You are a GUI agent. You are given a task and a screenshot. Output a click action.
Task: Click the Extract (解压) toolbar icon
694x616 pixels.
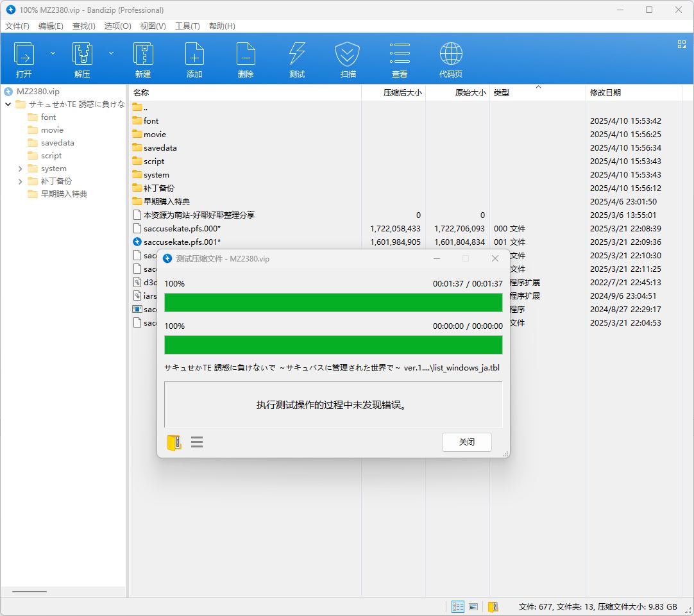coord(82,54)
